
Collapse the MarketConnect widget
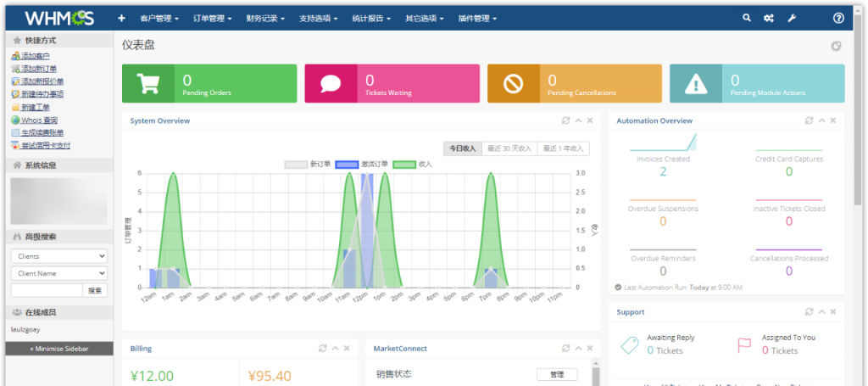[578, 349]
